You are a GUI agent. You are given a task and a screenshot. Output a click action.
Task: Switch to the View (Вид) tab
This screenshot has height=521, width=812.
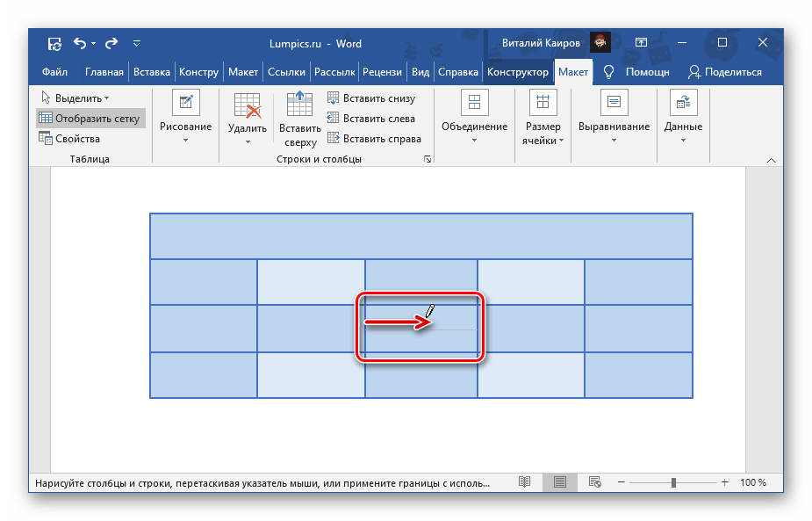(x=420, y=72)
